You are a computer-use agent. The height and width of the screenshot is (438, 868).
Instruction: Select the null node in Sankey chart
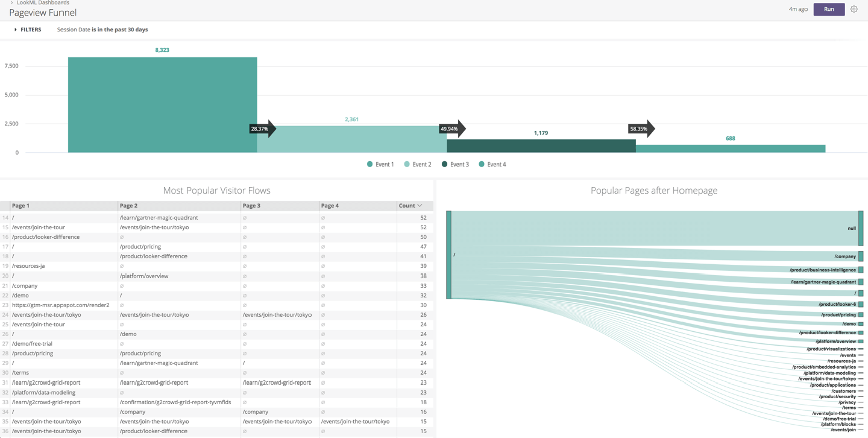[861, 228]
